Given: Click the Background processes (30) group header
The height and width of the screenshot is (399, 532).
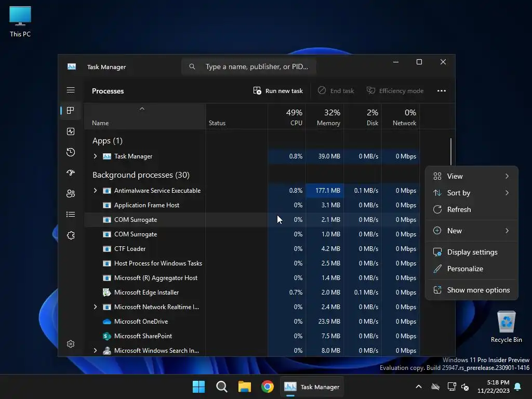Looking at the screenshot, I should pyautogui.click(x=141, y=175).
